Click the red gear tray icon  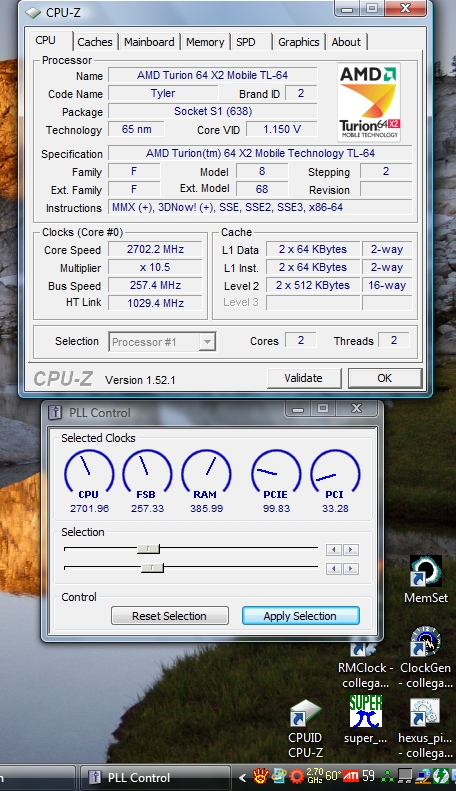tap(297, 776)
